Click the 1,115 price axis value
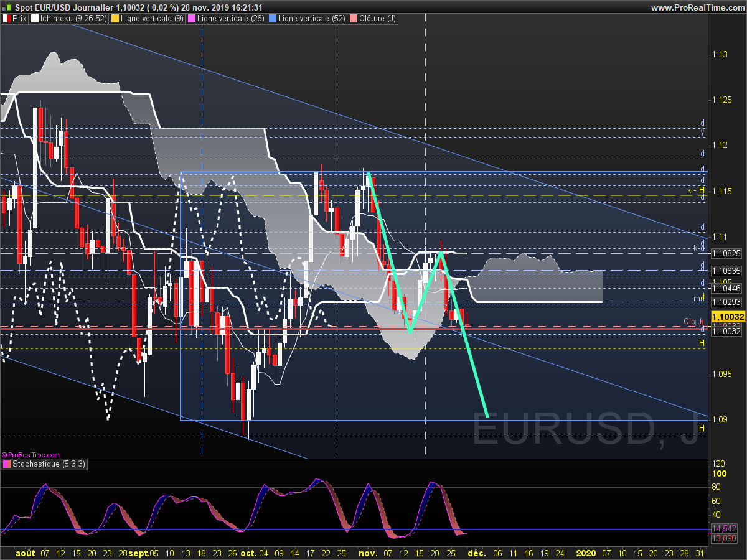The width and height of the screenshot is (747, 560). coord(721,190)
